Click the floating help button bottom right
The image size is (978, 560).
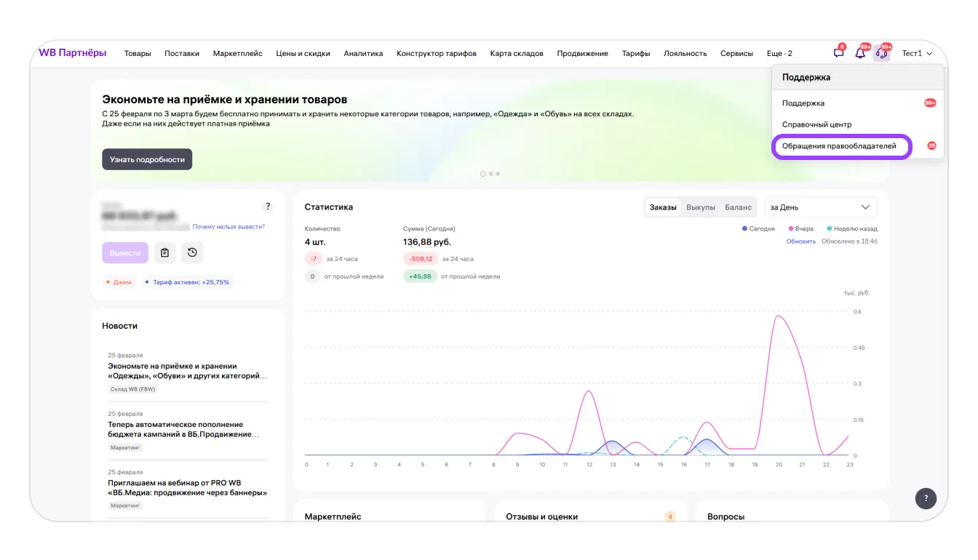click(x=926, y=498)
